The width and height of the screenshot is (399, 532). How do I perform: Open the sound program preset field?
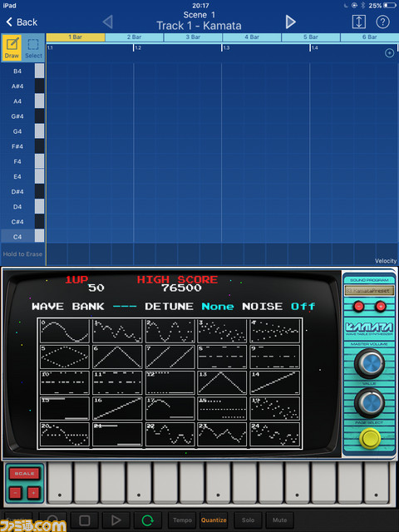(369, 291)
